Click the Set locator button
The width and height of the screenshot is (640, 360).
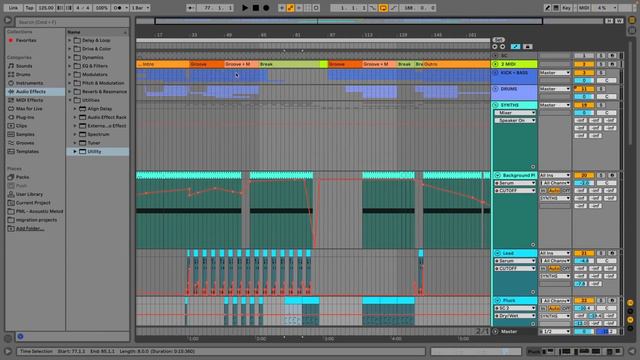(498, 40)
